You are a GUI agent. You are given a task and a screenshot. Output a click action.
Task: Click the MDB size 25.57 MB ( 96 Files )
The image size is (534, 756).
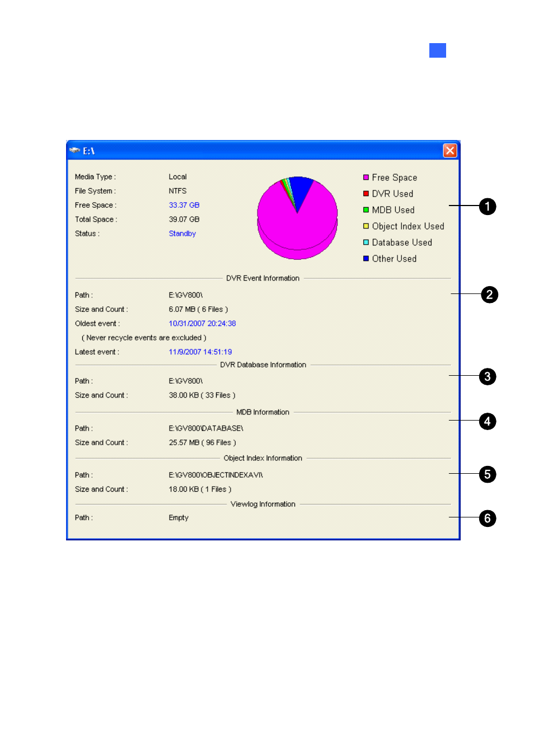pos(202,442)
